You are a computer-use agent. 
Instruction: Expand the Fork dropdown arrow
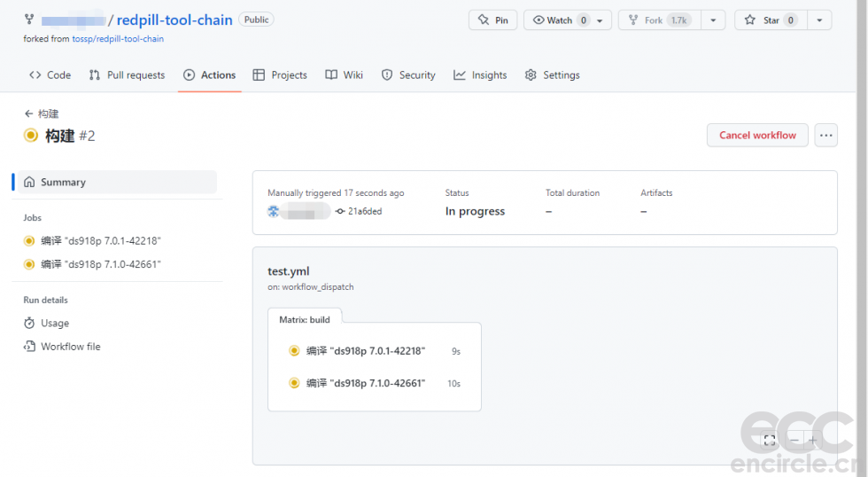coord(713,20)
